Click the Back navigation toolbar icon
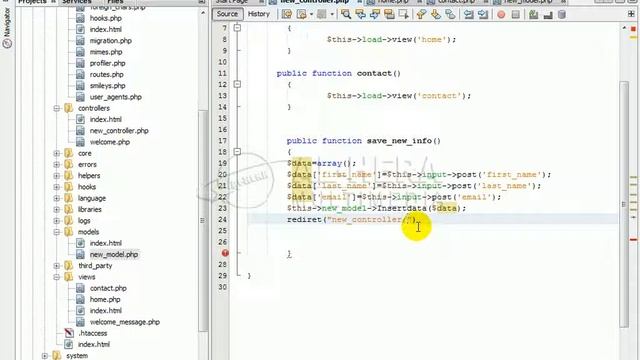640x360 pixels. [302, 14]
